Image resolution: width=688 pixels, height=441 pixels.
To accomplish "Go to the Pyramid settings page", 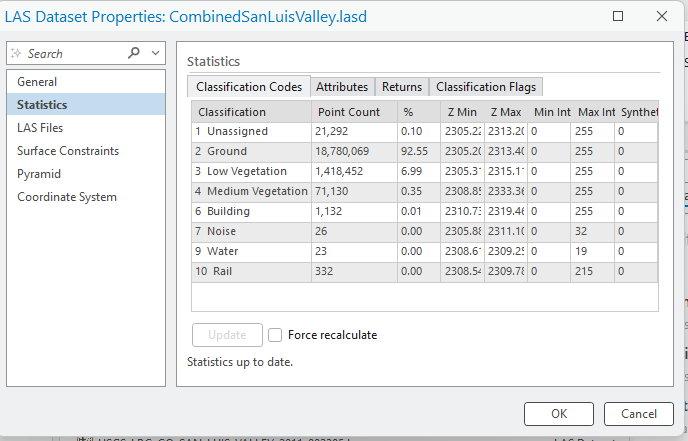I will pos(39,174).
